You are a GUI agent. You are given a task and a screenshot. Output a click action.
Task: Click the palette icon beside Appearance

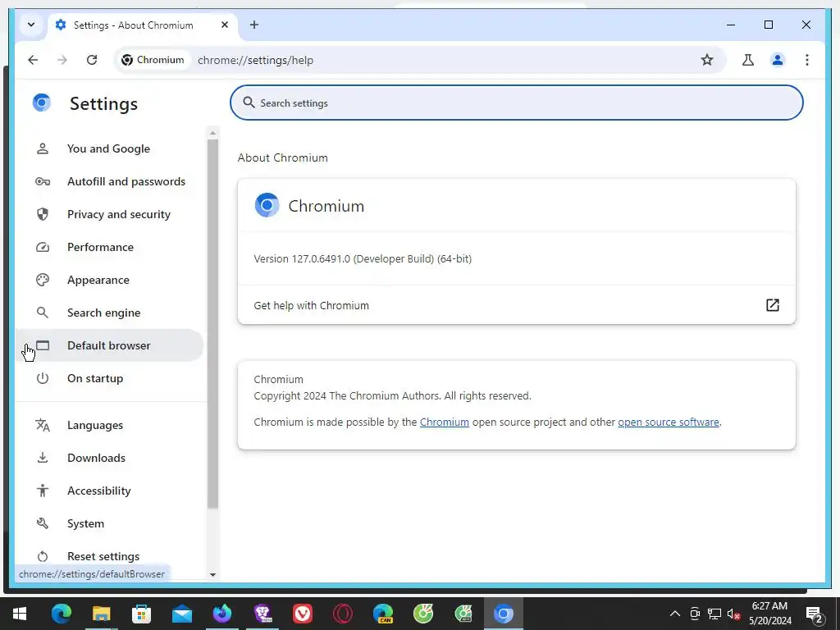point(43,280)
